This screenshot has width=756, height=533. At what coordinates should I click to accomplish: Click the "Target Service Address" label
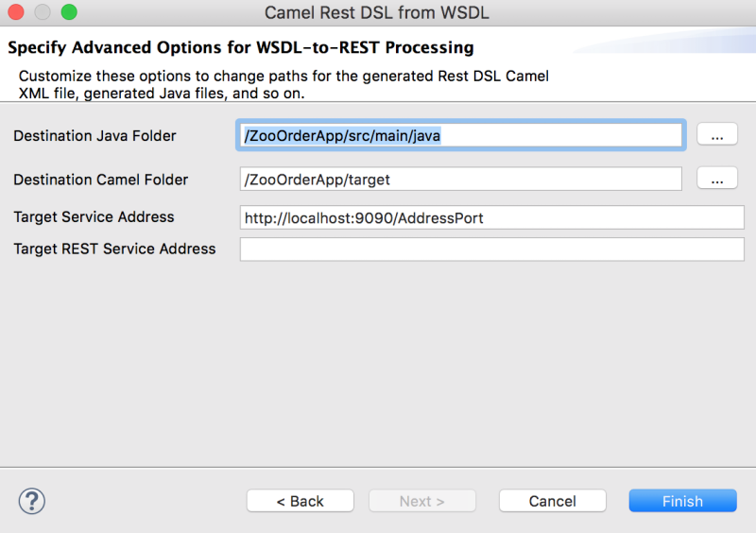94,217
